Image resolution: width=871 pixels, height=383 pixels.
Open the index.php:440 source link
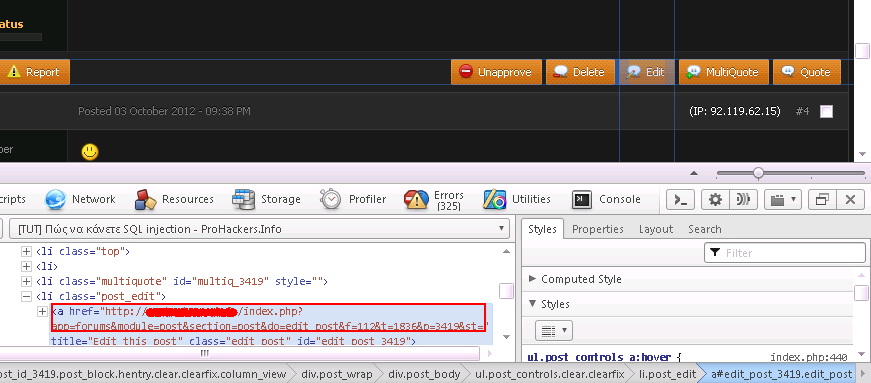coord(808,357)
